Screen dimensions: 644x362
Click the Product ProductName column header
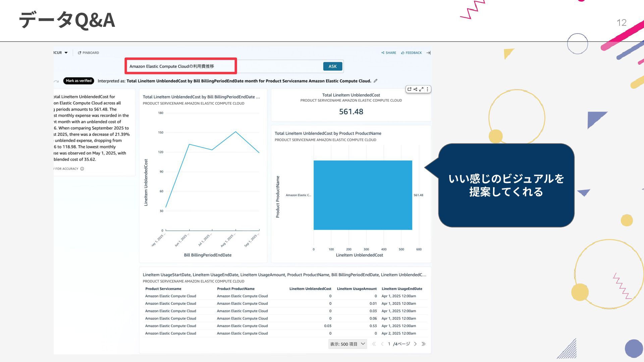[x=235, y=289]
